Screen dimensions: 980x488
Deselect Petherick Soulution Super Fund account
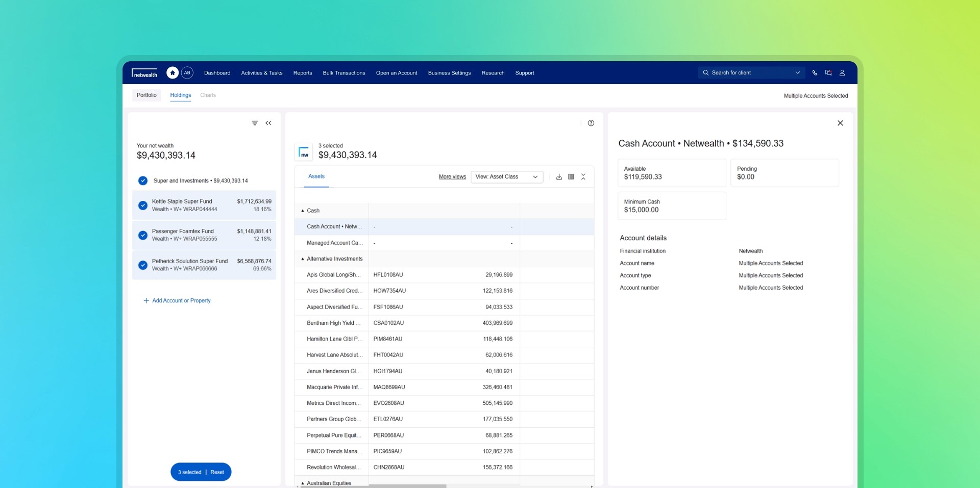pos(143,265)
